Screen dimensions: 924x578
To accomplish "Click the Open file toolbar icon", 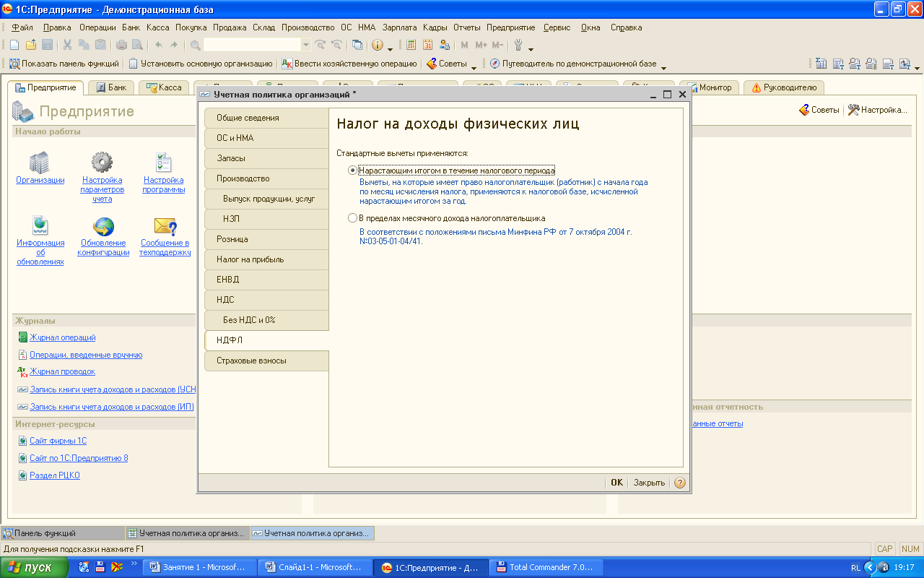I will [30, 45].
